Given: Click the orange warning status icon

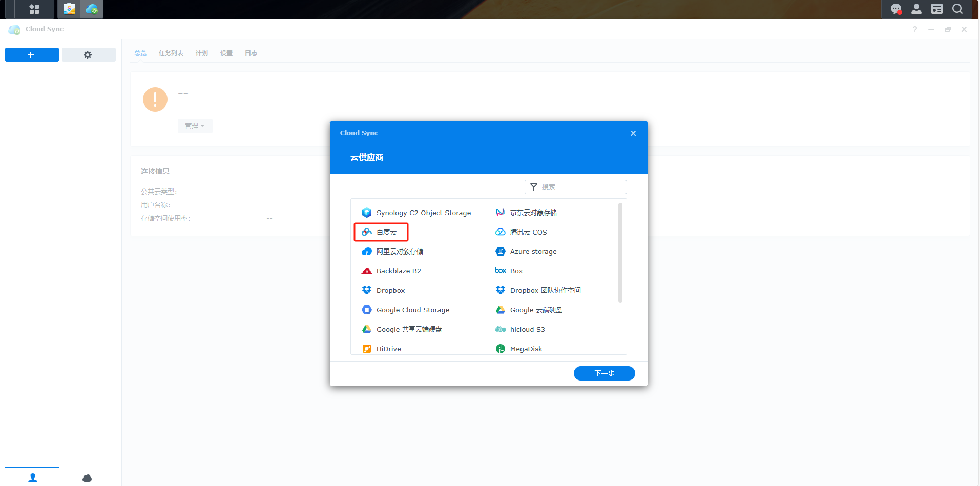Looking at the screenshot, I should (155, 99).
